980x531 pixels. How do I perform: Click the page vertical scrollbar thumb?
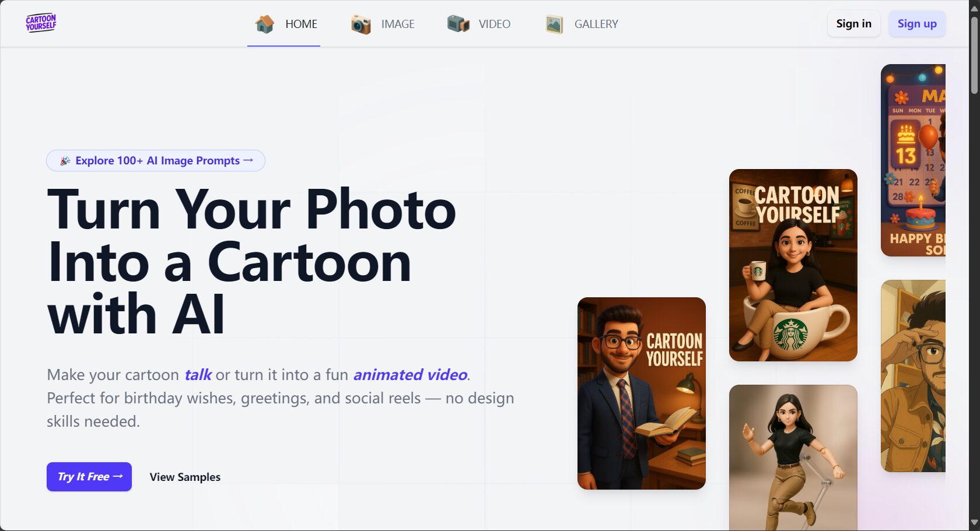(x=974, y=55)
